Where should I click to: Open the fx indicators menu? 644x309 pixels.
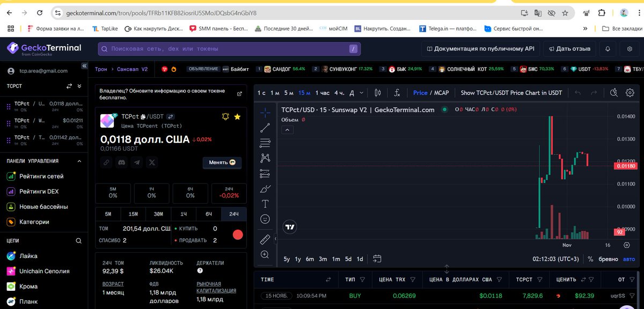tap(397, 93)
